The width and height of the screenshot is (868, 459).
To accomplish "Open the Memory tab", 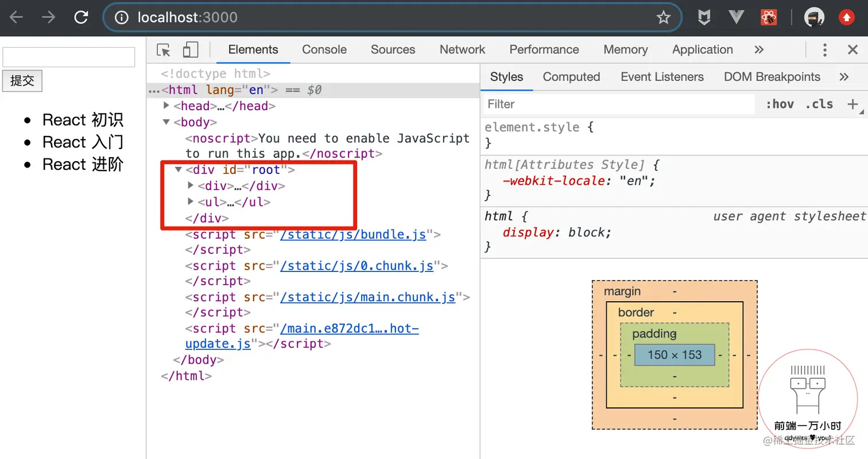I will click(626, 50).
